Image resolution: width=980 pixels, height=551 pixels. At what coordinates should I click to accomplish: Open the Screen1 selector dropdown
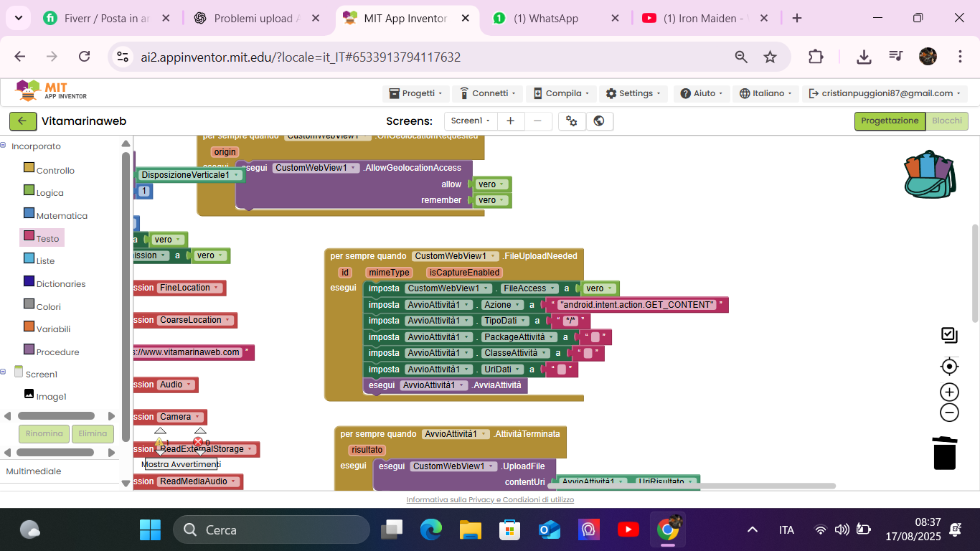point(471,121)
